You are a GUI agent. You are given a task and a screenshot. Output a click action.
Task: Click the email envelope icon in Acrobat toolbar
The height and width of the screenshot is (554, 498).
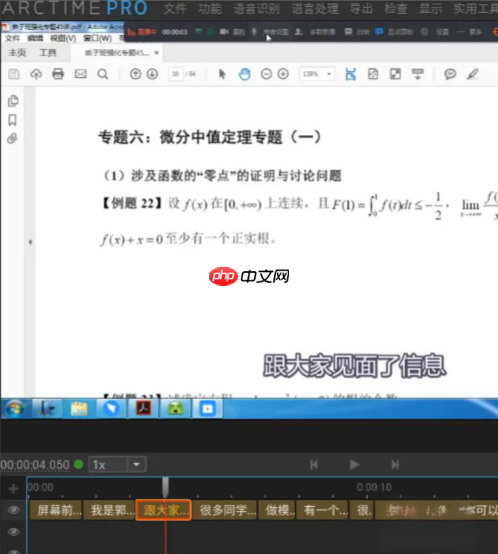click(x=81, y=74)
